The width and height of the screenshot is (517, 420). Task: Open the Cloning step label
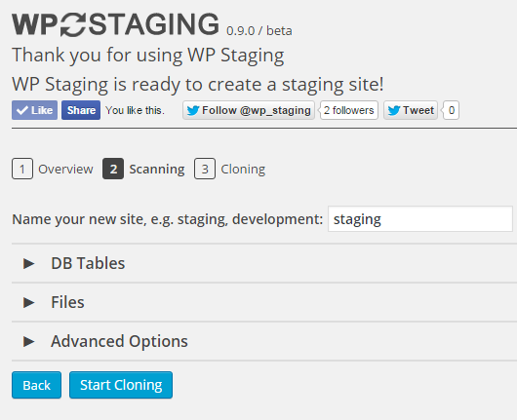tap(243, 170)
